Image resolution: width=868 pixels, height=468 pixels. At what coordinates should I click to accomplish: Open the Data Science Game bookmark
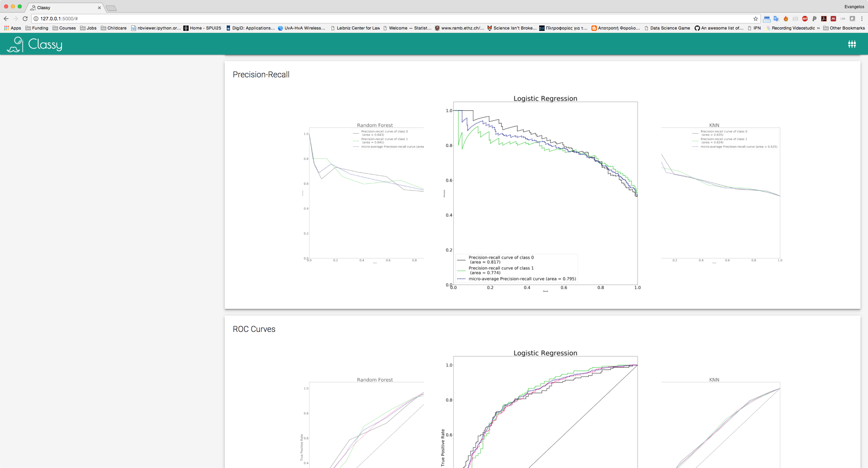pos(667,28)
